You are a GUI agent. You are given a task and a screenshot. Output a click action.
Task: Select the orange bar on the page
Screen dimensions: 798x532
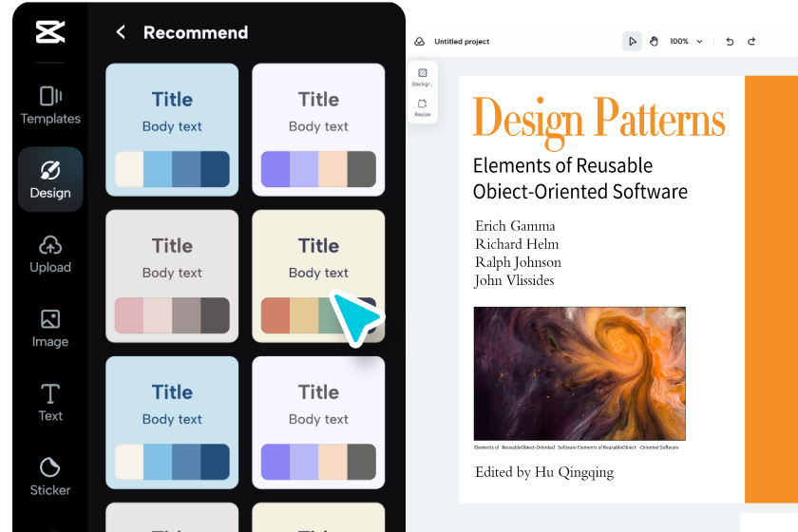pos(771,289)
